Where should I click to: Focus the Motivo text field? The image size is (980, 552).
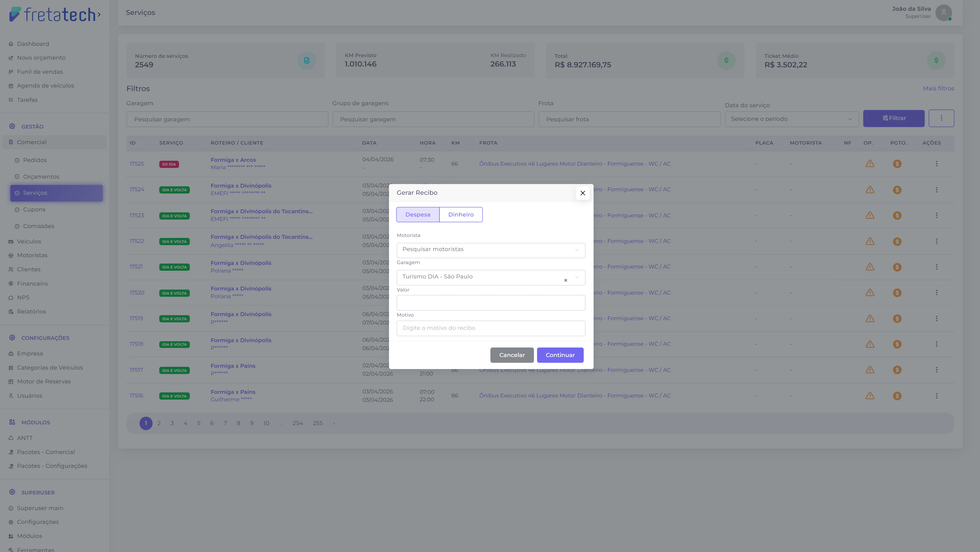pos(490,328)
